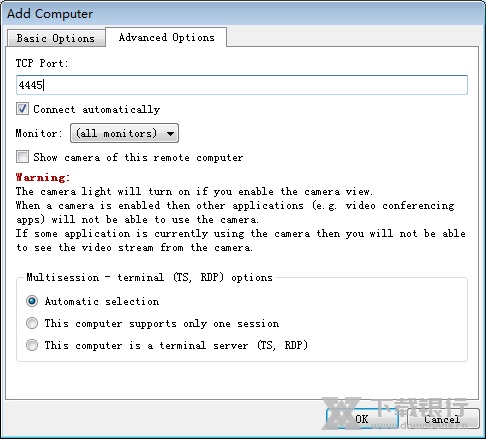Click the Multisession terminal options group title
486x439 pixels.
[149, 277]
